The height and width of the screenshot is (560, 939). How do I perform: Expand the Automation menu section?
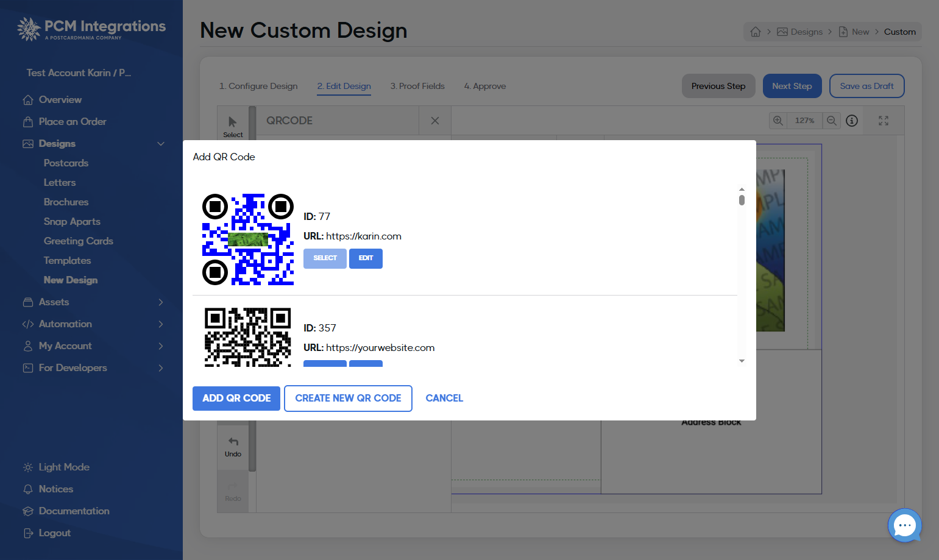[161, 324]
